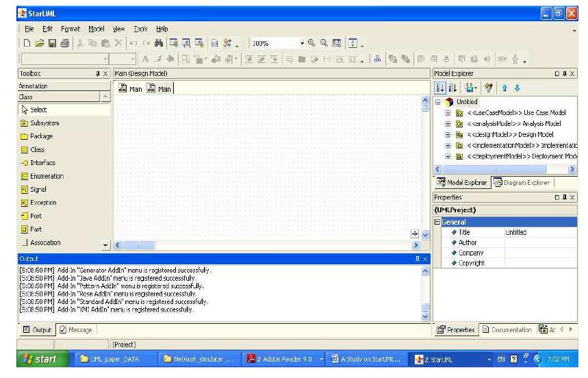Viewport: 588px width, 378px height.
Task: Pin the Model Explorer panel
Action: coord(564,73)
